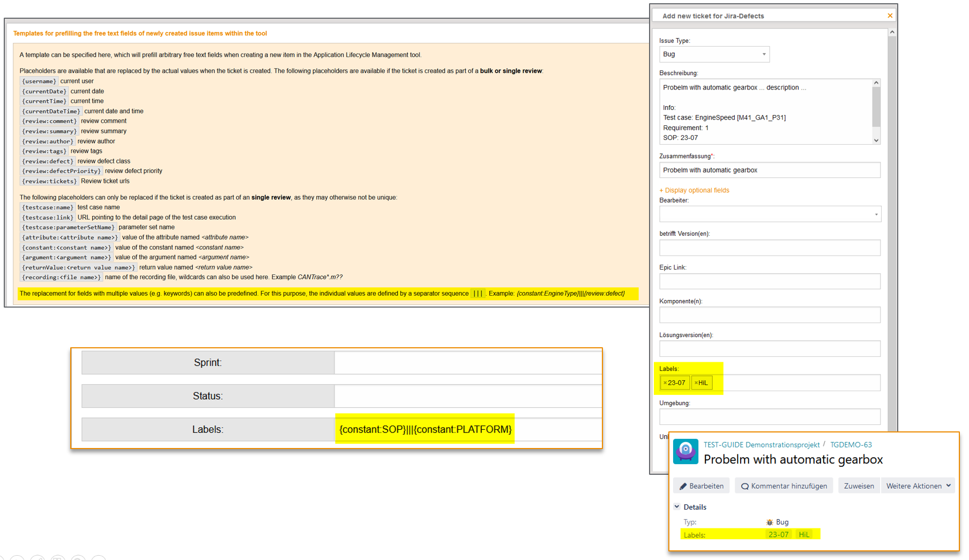Open "+ Display optional fields"

click(694, 190)
